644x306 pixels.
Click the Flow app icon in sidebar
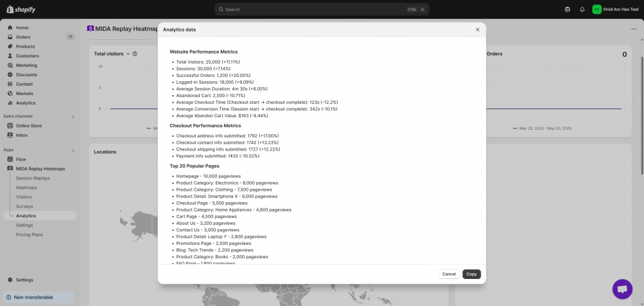click(x=10, y=159)
